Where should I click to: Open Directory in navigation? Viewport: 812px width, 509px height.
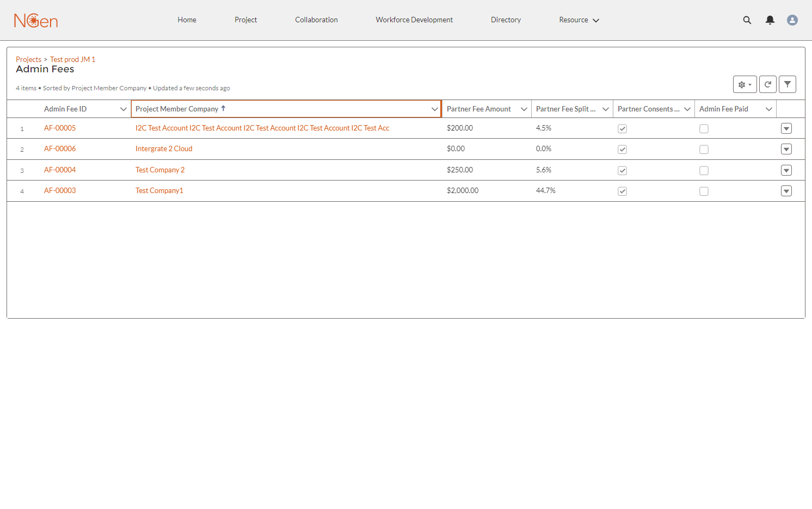(x=506, y=20)
